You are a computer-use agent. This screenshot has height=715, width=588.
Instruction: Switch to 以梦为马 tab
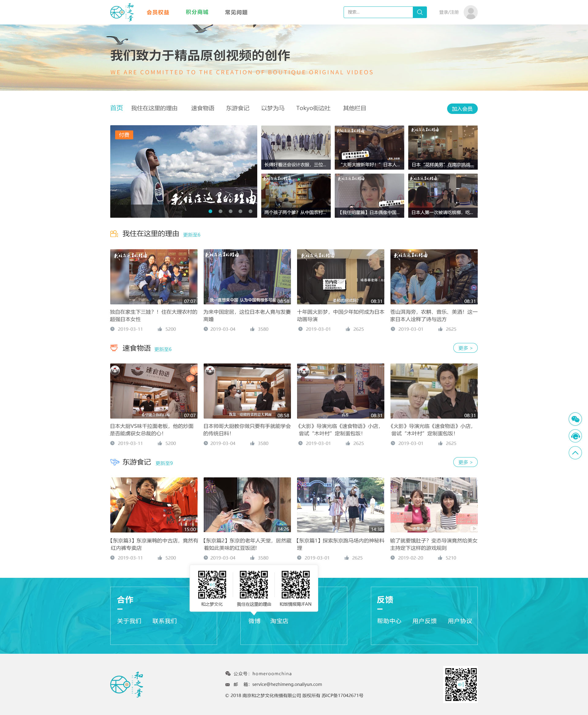(x=273, y=108)
